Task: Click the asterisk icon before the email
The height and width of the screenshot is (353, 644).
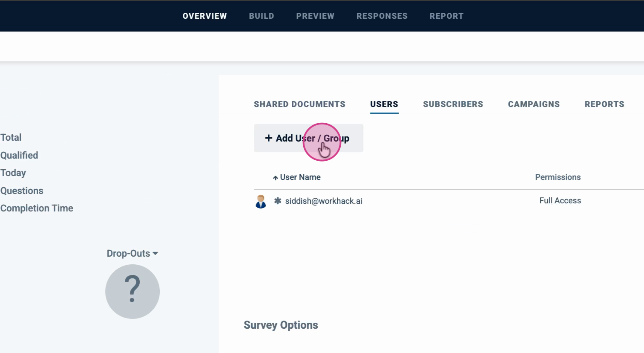Action: pyautogui.click(x=278, y=201)
